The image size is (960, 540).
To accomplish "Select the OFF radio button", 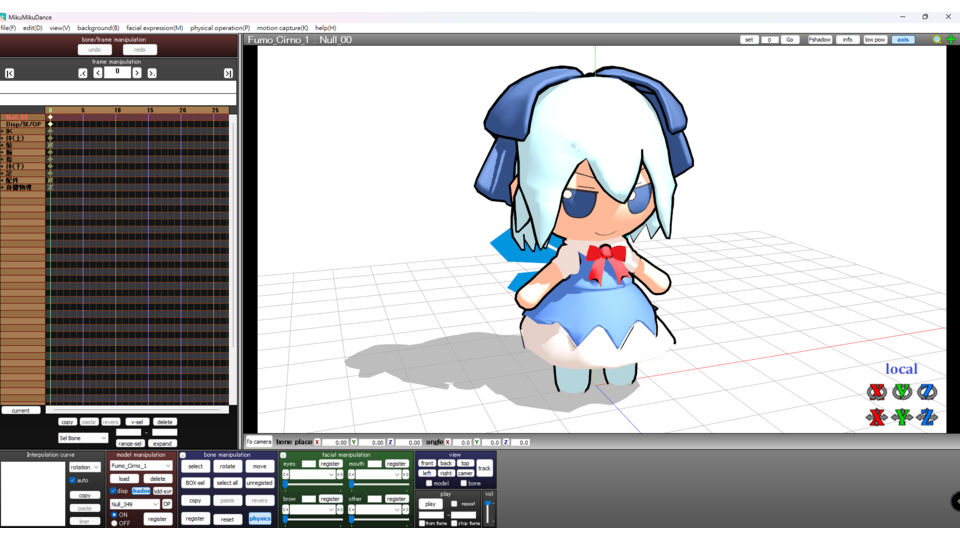I will pos(114,523).
